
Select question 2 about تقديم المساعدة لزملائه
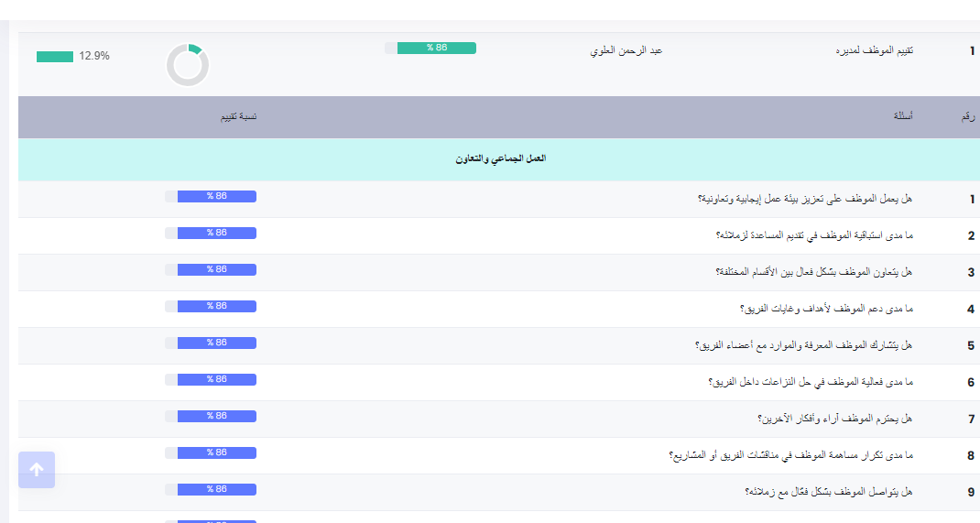click(x=814, y=235)
